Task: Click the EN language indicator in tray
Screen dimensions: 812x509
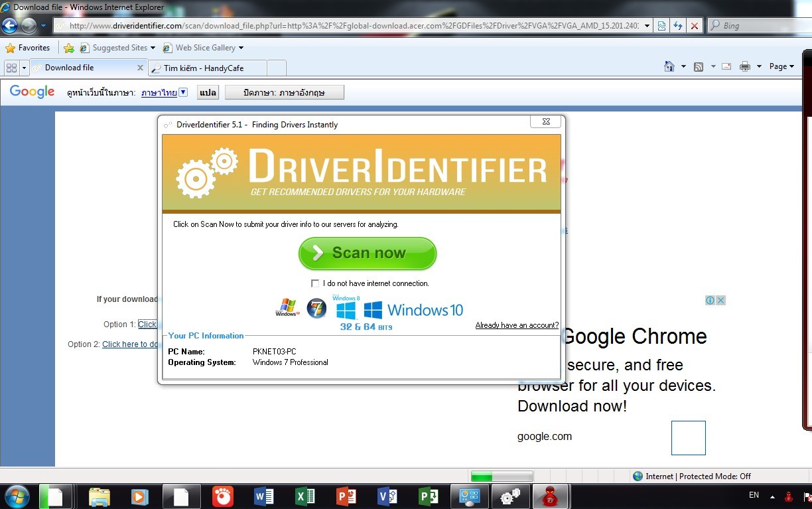Action: pyautogui.click(x=754, y=495)
